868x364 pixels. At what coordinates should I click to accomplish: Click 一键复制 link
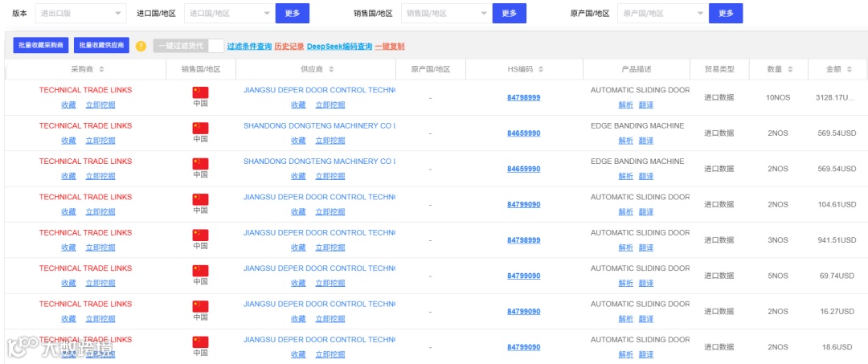390,47
